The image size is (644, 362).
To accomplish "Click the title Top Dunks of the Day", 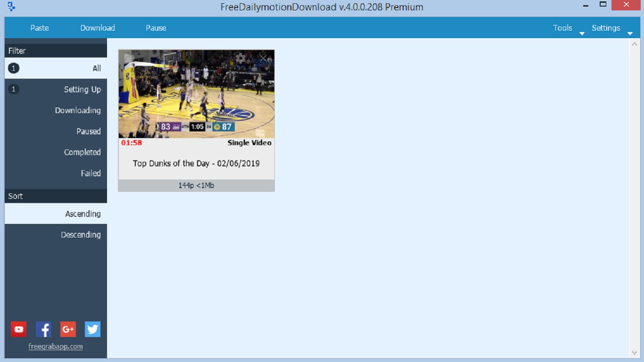I will point(196,164).
